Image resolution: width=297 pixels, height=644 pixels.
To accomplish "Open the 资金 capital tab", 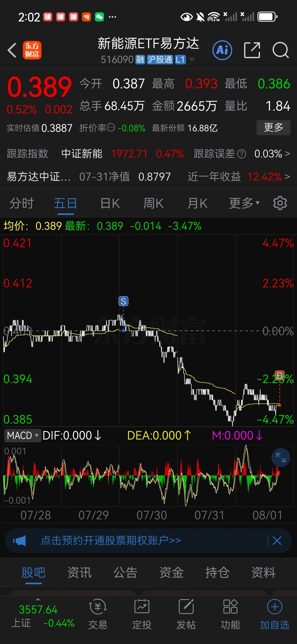I will coord(172,572).
